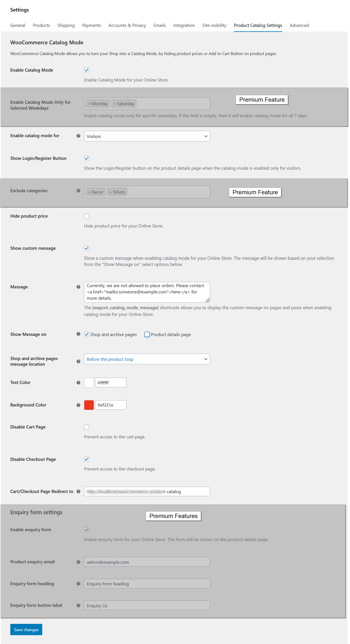Viewport: 350px width, 644px height.
Task: Click help icon for Cart/Checkout Page Redirect
Action: (x=79, y=492)
